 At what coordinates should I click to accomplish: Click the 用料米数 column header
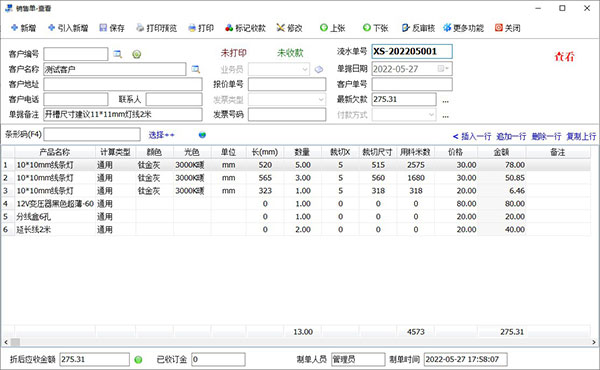click(x=416, y=152)
